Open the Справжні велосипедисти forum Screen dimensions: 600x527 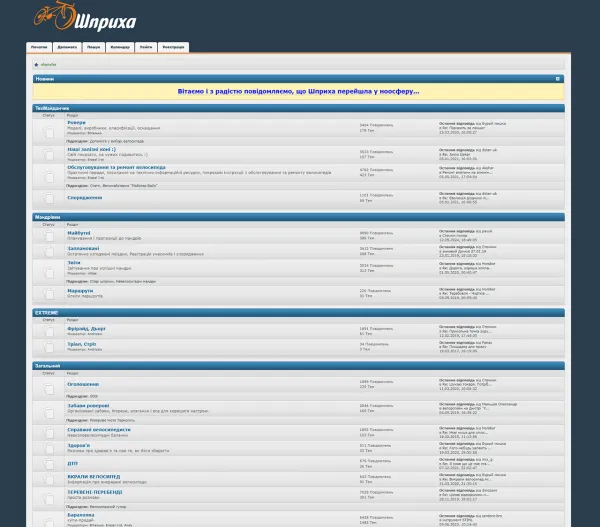pyautogui.click(x=99, y=430)
